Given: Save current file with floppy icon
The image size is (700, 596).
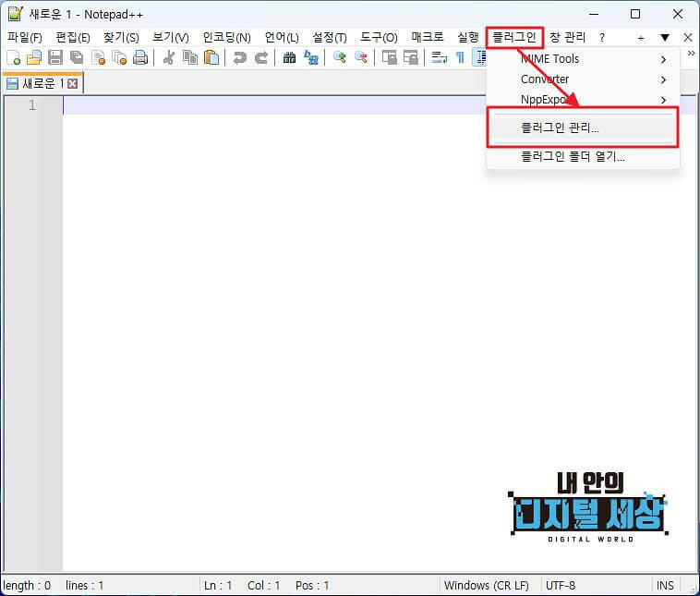Looking at the screenshot, I should (55, 57).
